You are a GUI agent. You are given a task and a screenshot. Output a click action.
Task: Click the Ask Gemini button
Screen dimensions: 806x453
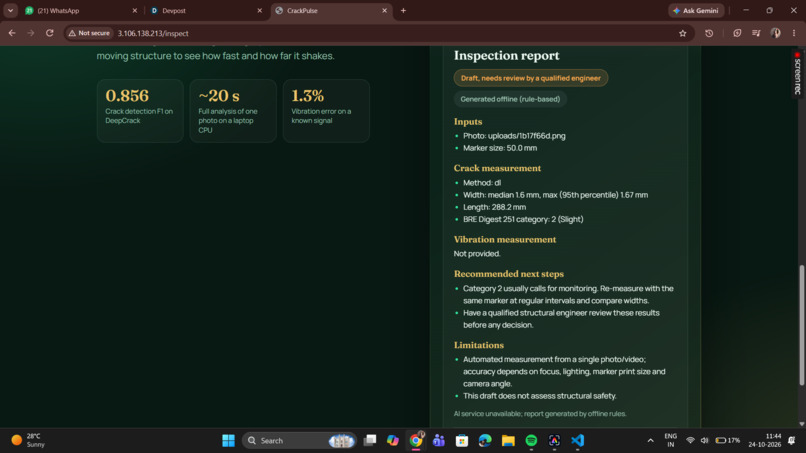pos(696,10)
